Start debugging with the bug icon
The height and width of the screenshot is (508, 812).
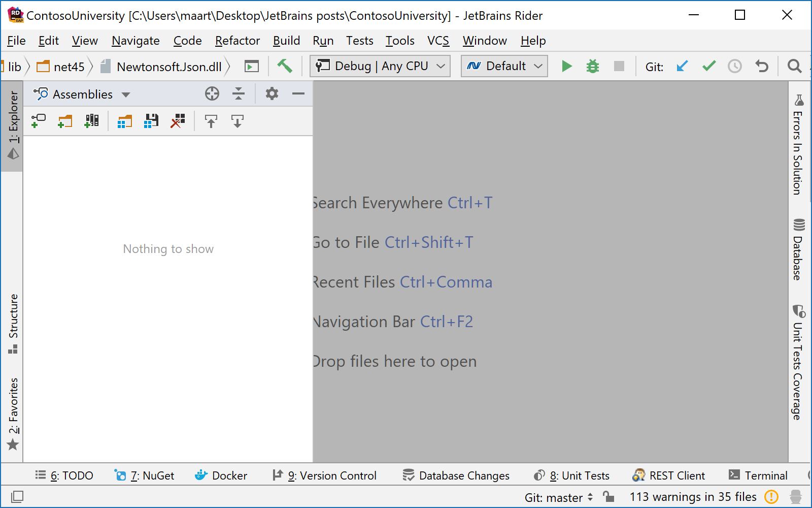(x=593, y=66)
